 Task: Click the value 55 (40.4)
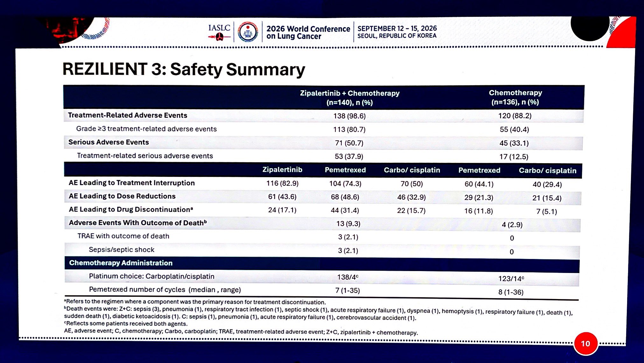click(x=514, y=129)
